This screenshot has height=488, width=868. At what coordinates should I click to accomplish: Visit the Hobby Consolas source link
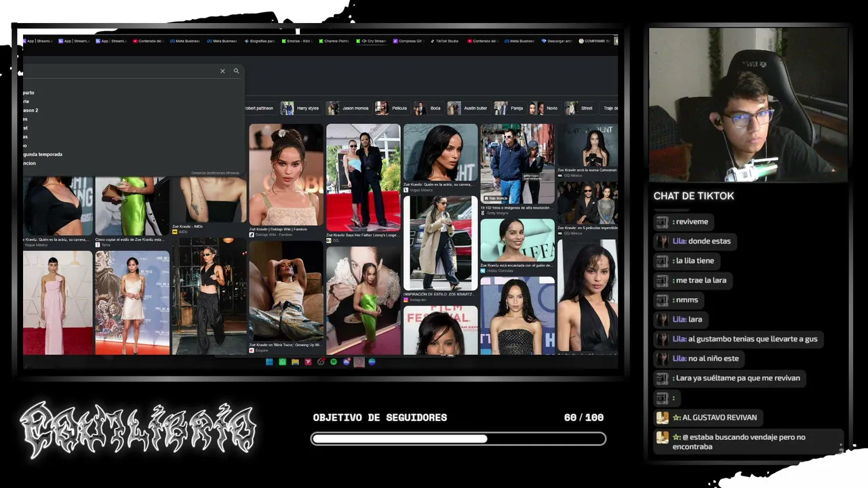498,270
